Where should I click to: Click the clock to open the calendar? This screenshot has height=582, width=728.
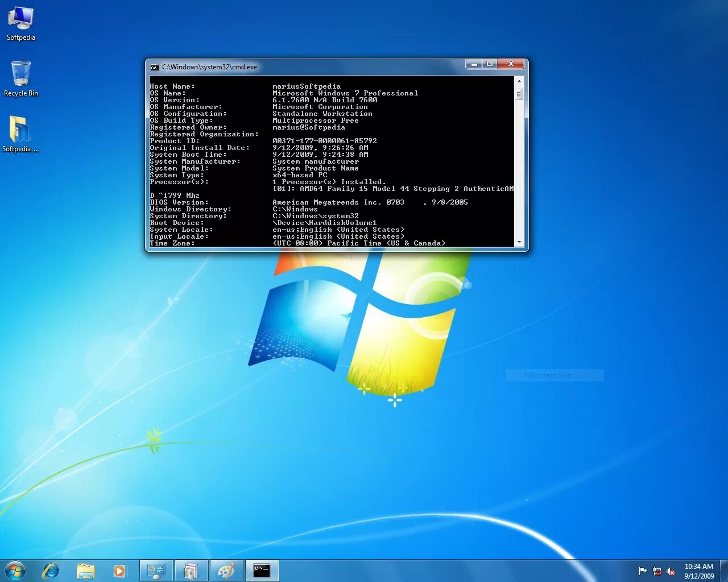point(700,570)
